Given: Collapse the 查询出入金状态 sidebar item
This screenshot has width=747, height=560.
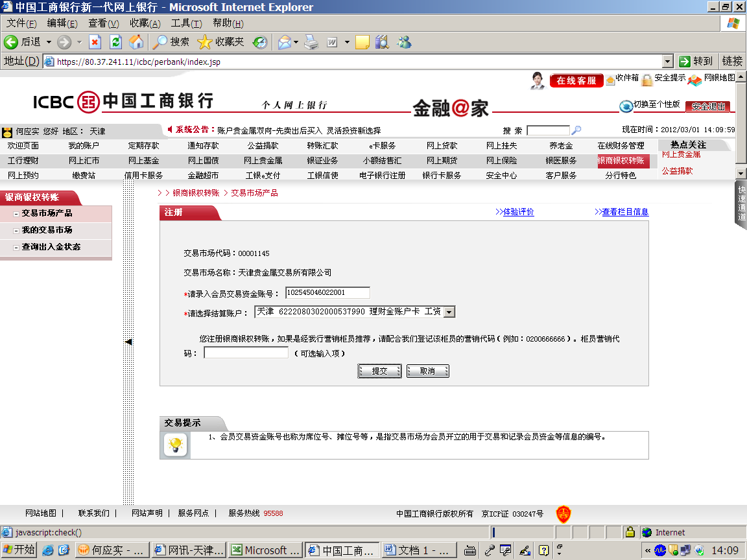Looking at the screenshot, I should [x=16, y=248].
